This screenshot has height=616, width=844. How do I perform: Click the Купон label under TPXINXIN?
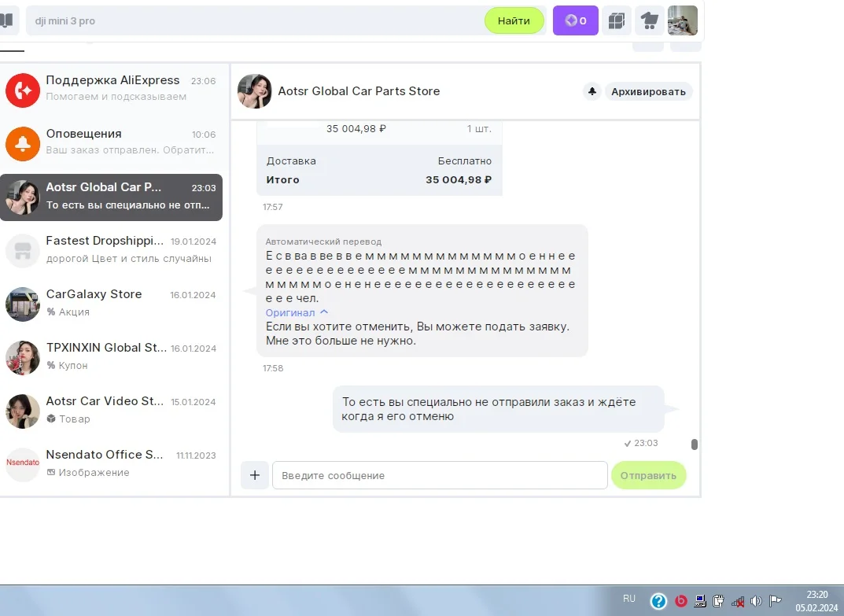(68, 366)
